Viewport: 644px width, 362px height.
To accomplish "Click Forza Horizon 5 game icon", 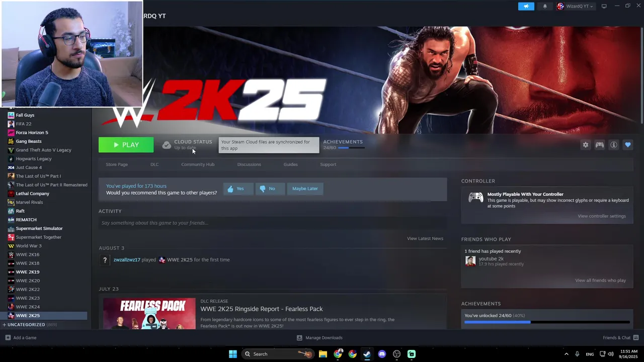I will (x=11, y=133).
